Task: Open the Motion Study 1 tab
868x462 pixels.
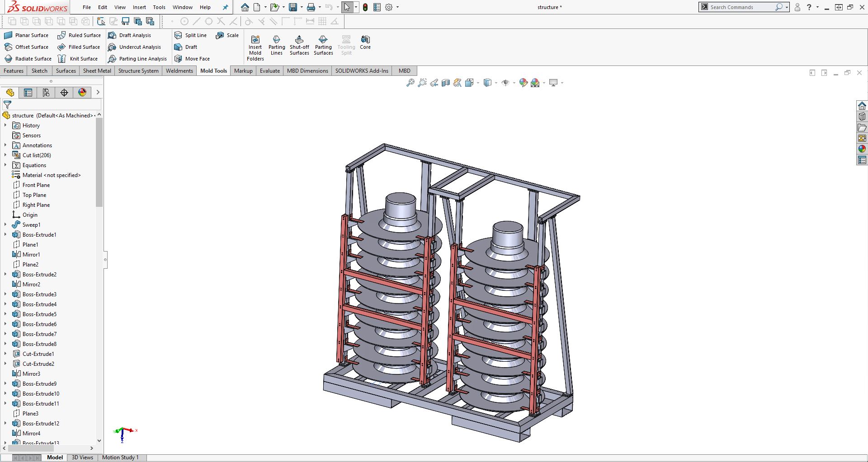Action: click(120, 457)
